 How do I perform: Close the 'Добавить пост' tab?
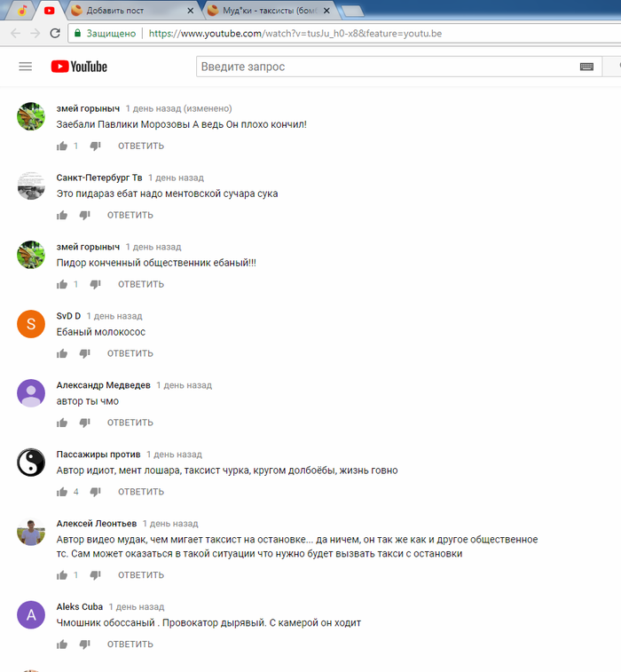click(x=191, y=11)
